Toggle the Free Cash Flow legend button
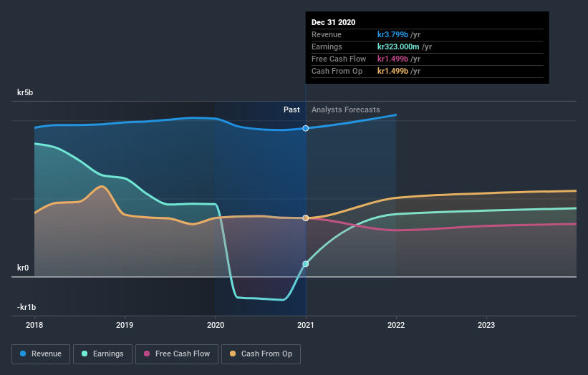 (x=177, y=354)
